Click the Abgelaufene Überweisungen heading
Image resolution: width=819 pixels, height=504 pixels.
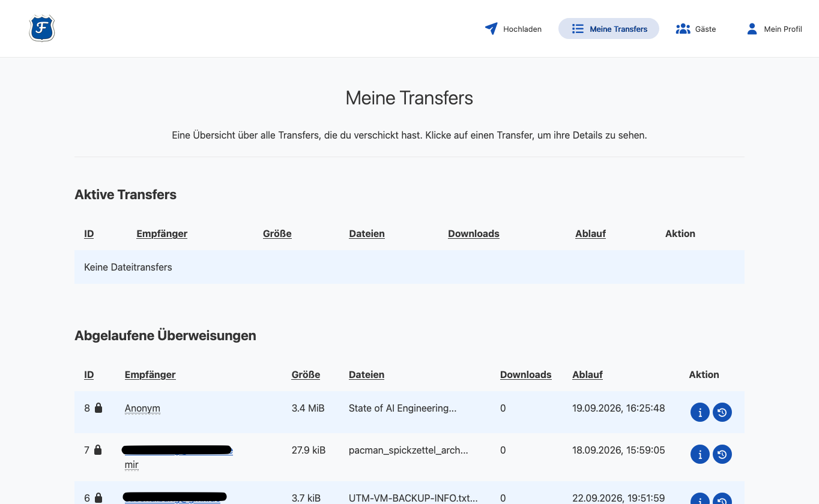[x=165, y=335]
